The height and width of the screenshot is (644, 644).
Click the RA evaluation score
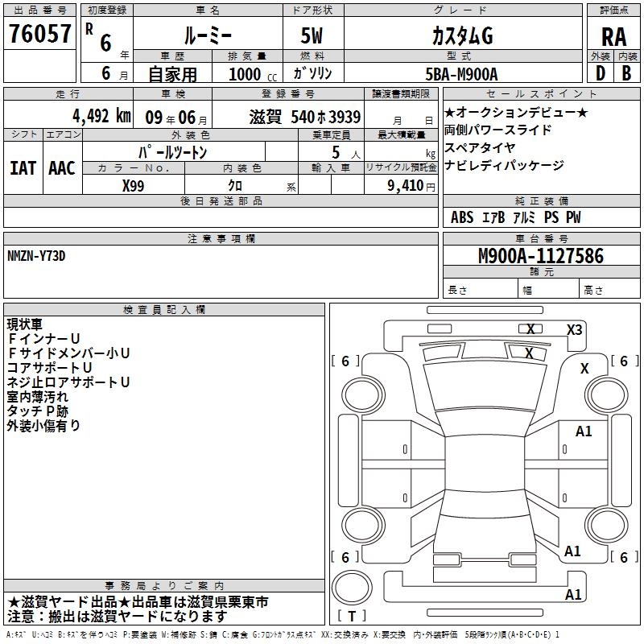tap(613, 37)
